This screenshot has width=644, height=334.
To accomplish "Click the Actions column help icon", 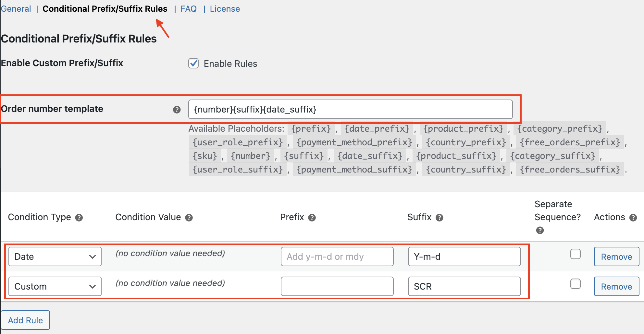I will [x=633, y=218].
